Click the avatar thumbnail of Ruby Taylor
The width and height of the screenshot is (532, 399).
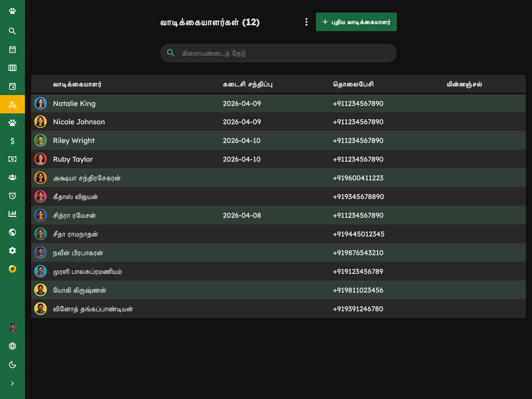point(40,159)
